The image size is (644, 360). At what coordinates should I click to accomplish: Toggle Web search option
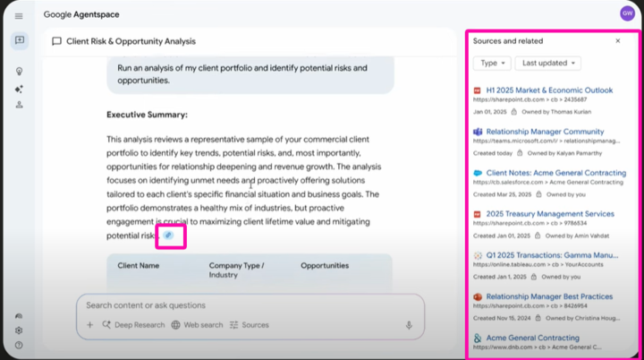pyautogui.click(x=197, y=325)
